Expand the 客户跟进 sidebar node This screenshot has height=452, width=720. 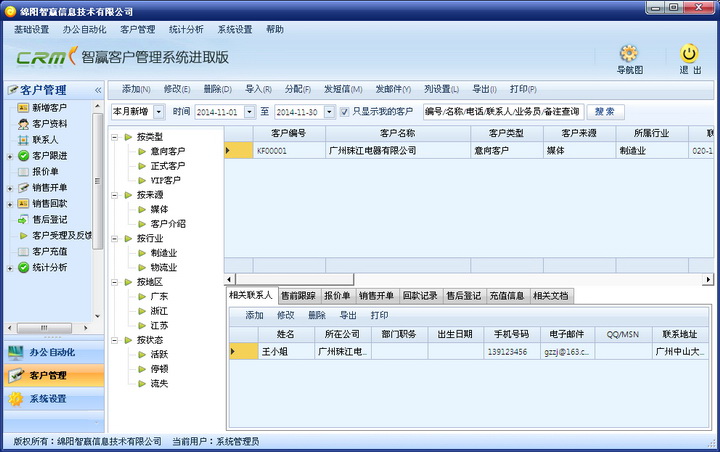pyautogui.click(x=10, y=157)
